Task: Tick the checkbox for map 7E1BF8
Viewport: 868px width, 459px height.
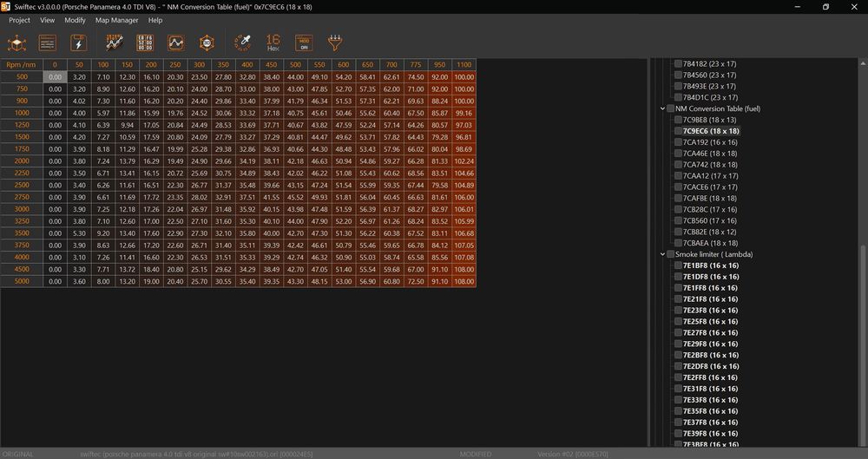Action: pyautogui.click(x=678, y=266)
